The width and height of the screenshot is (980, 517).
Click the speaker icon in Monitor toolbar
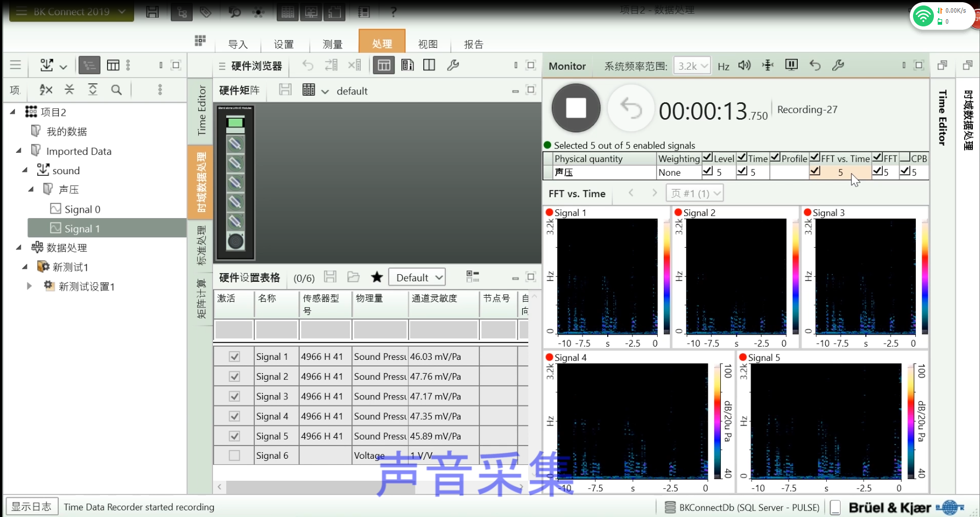744,65
